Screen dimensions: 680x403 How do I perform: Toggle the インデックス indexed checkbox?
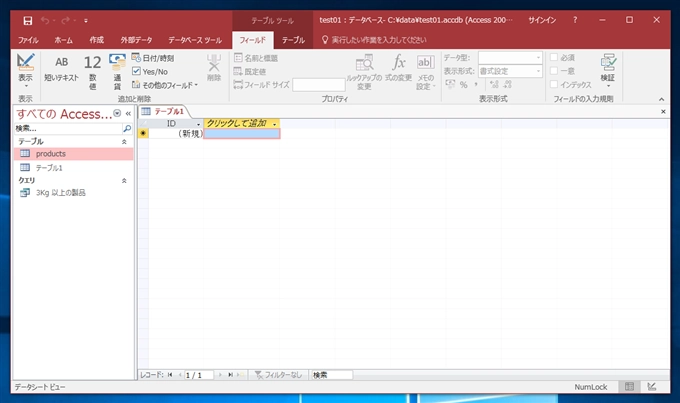pos(554,84)
